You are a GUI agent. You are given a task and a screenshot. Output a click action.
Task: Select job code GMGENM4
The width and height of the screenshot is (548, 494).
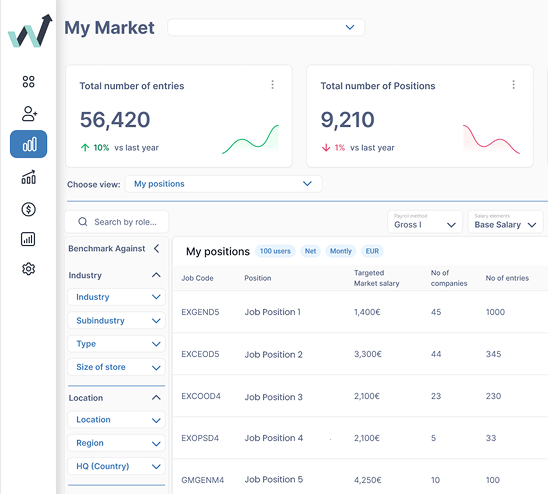(202, 480)
